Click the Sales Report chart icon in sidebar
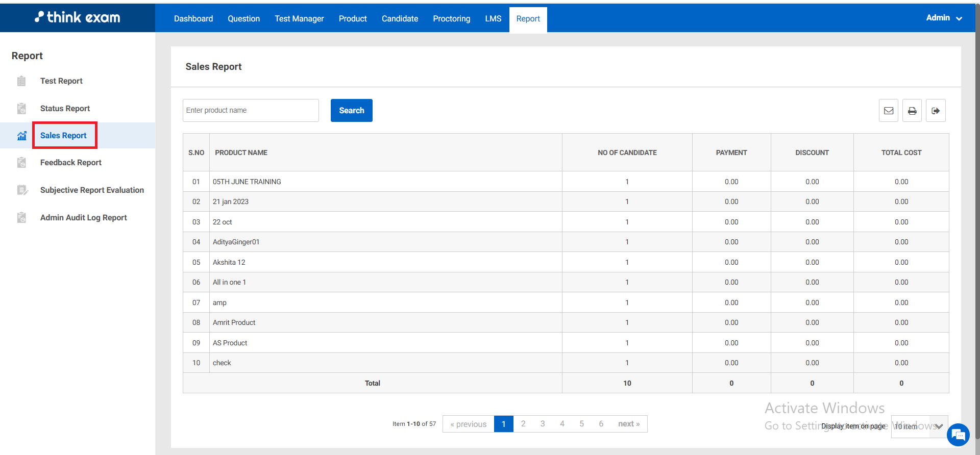The height and width of the screenshot is (455, 980). click(21, 136)
